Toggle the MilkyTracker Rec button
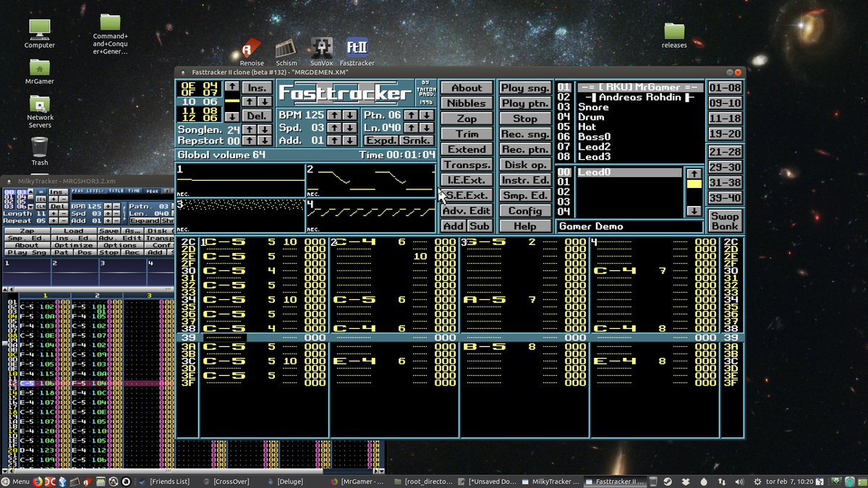868x488 pixels. click(x=131, y=252)
